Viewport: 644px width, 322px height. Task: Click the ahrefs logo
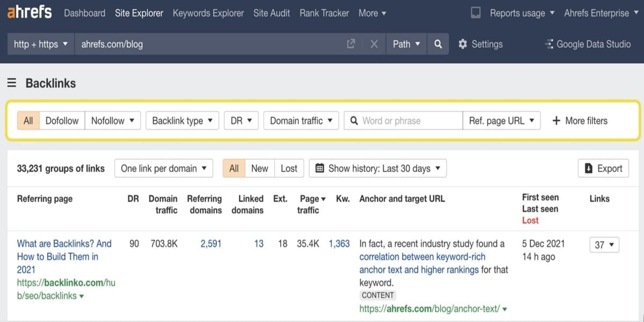click(29, 12)
